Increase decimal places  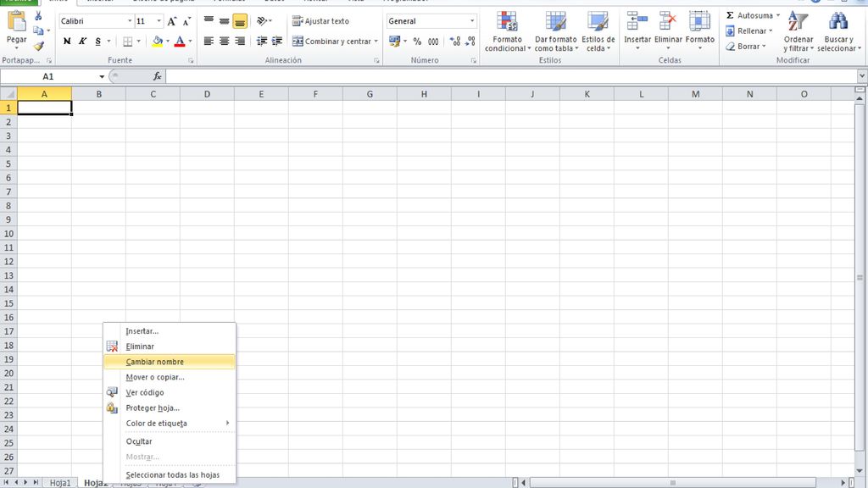tap(455, 42)
